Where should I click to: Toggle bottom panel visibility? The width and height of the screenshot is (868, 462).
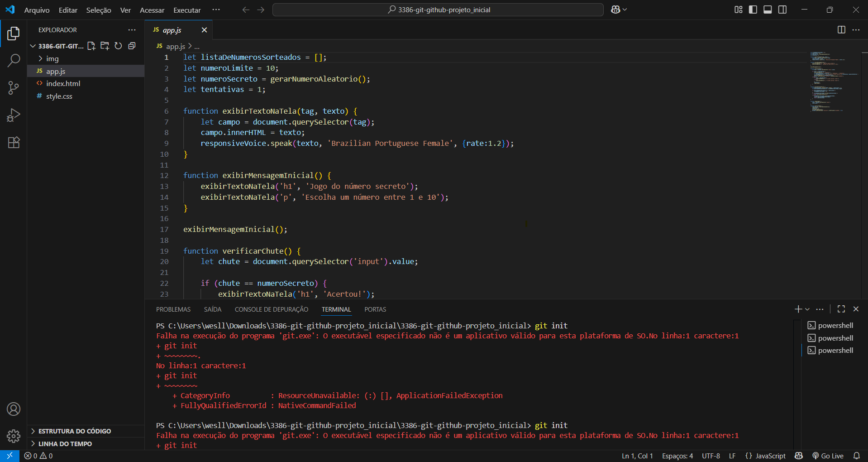coord(768,10)
